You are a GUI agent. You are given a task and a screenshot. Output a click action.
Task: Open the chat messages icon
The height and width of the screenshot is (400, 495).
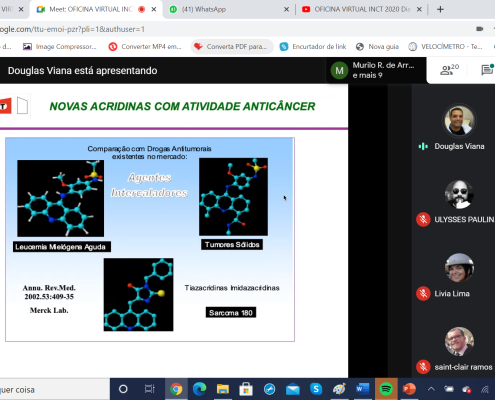coord(487,70)
